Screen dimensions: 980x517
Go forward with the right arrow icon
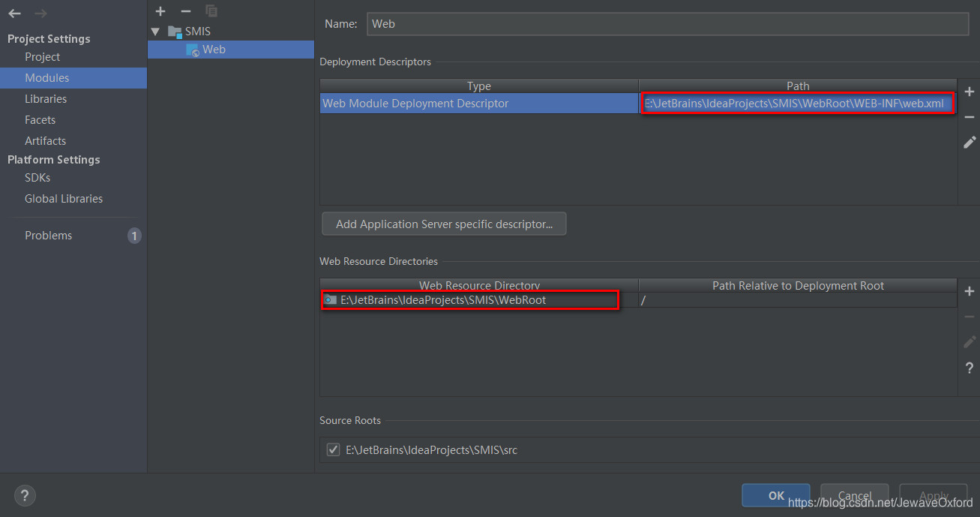pos(40,14)
